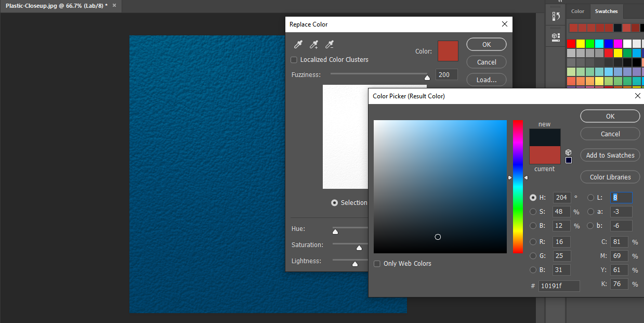Viewport: 644px width, 323px height.
Task: Select the L lightness radio button
Action: click(x=590, y=198)
